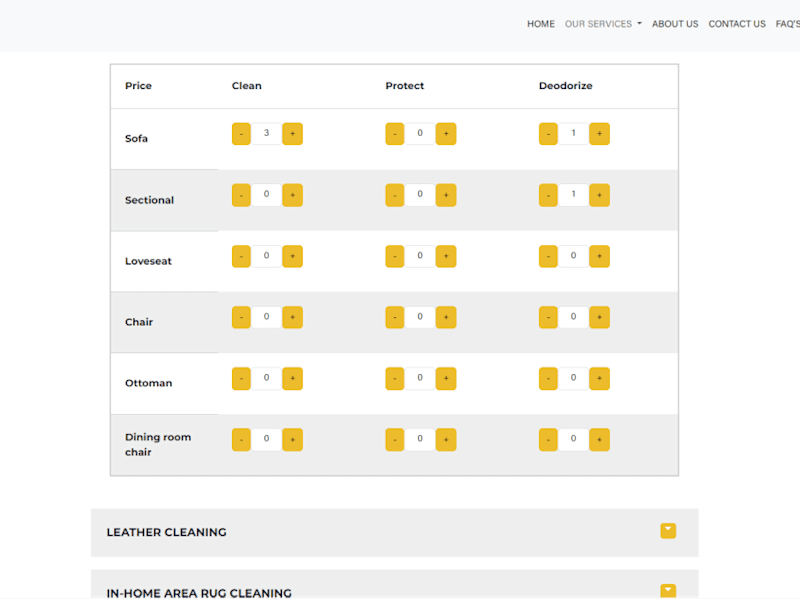Click the Sofa Clean quantity field

tap(266, 133)
